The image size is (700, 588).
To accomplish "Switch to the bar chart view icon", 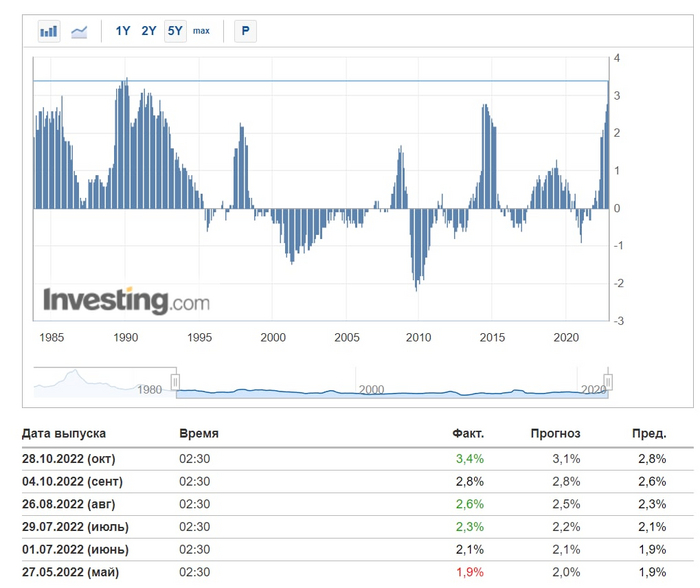I will (49, 31).
